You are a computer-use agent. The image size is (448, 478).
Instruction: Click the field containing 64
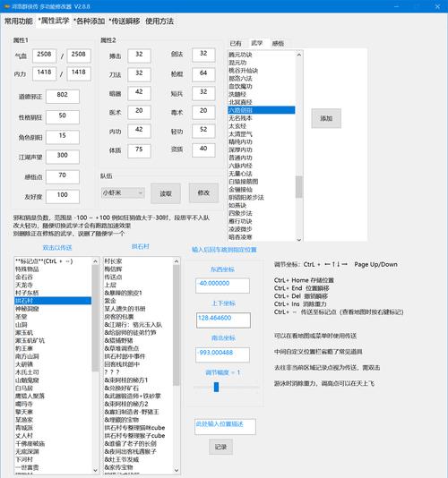[x=203, y=74]
